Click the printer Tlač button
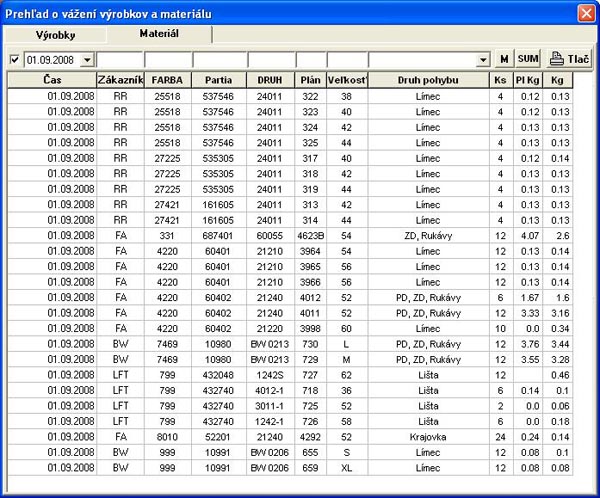This screenshot has width=600, height=498. (x=569, y=60)
